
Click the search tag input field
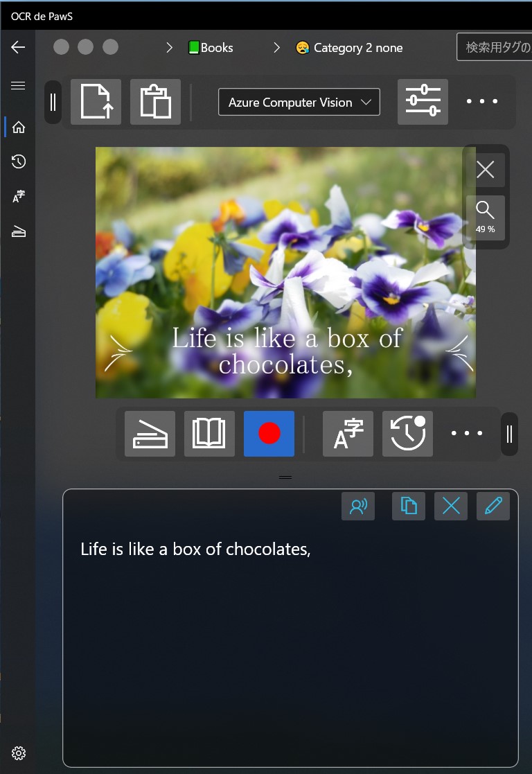495,48
